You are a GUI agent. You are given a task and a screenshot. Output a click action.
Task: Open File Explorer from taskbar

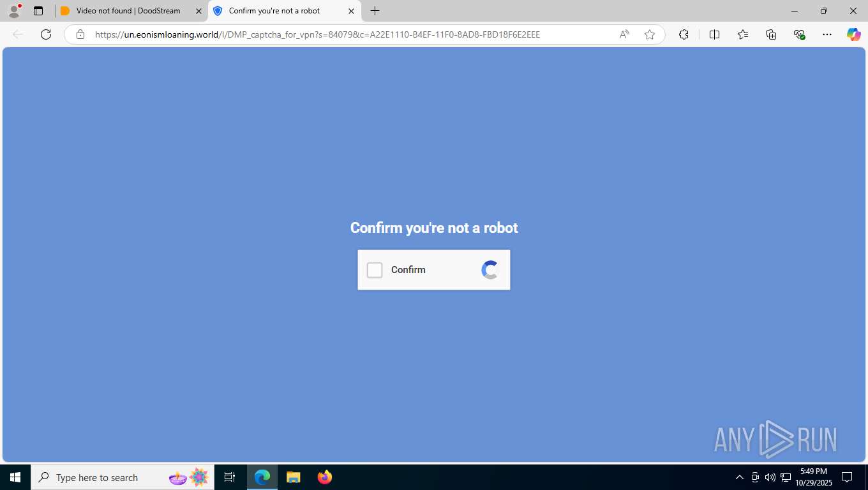(x=293, y=477)
